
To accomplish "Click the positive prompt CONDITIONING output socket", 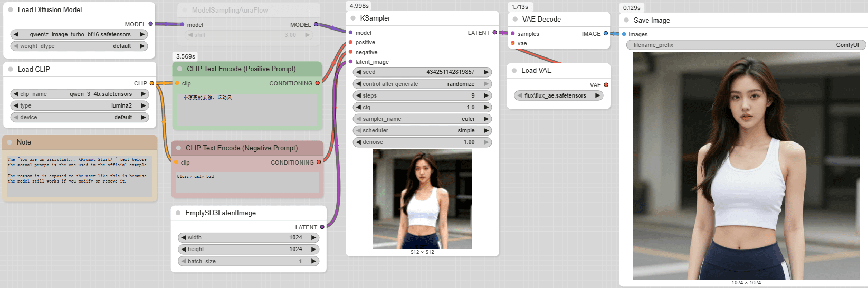I will pos(317,83).
